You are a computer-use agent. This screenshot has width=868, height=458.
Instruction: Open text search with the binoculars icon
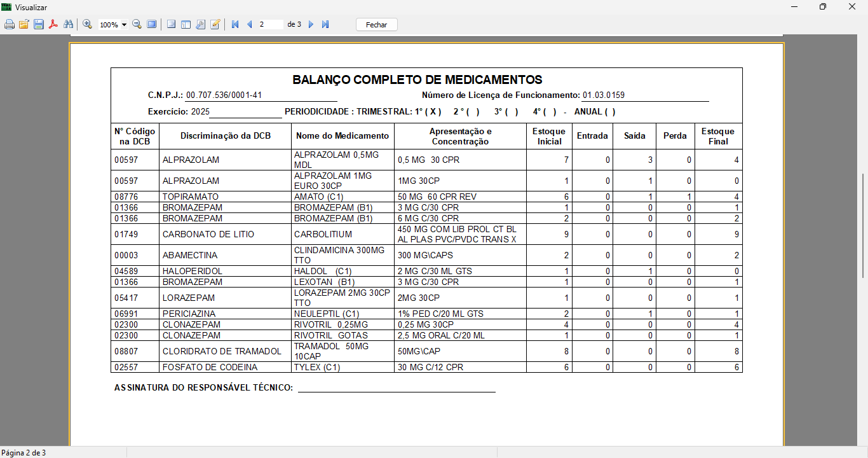pyautogui.click(x=68, y=25)
